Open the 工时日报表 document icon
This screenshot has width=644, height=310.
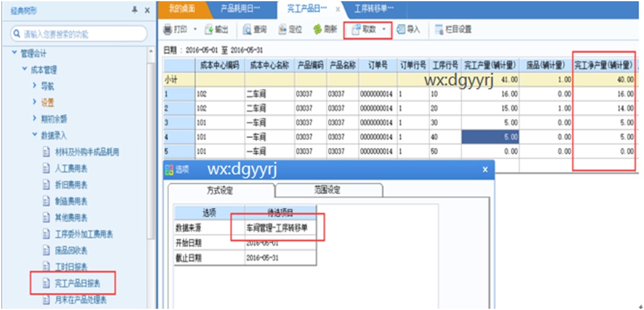pos(46,267)
